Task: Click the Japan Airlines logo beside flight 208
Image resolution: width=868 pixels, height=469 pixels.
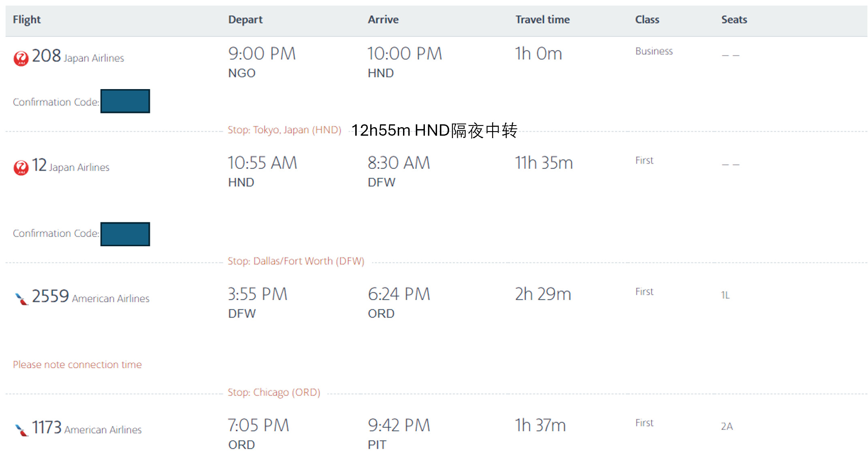Action: point(21,58)
